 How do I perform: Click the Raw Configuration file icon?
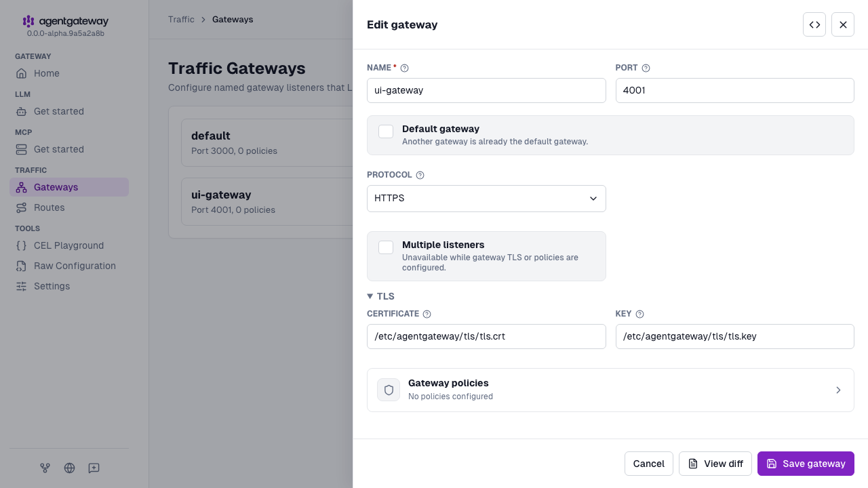(x=22, y=266)
